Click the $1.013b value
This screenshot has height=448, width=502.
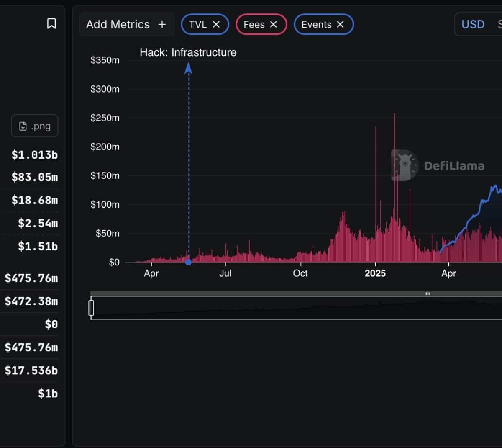(34, 155)
